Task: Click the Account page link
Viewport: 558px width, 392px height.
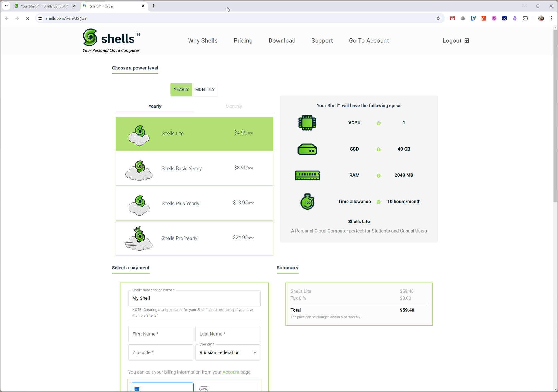Action: point(231,372)
